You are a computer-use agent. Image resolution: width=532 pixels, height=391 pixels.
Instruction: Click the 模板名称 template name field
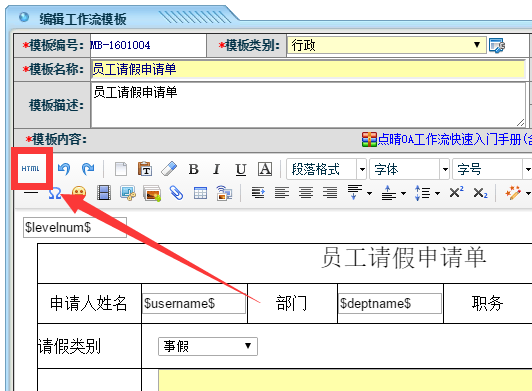(x=308, y=69)
